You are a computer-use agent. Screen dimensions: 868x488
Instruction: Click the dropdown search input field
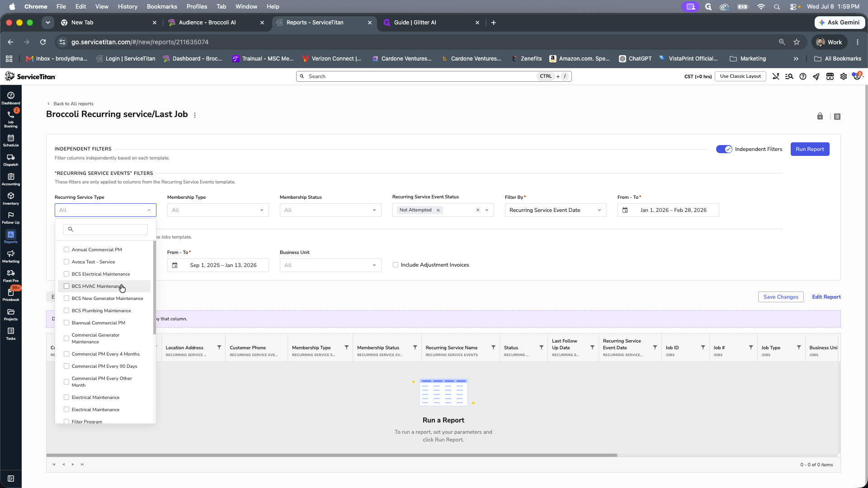(105, 229)
